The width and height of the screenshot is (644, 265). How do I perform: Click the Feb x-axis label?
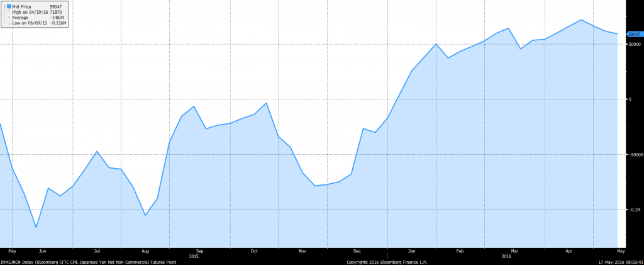[x=460, y=251]
